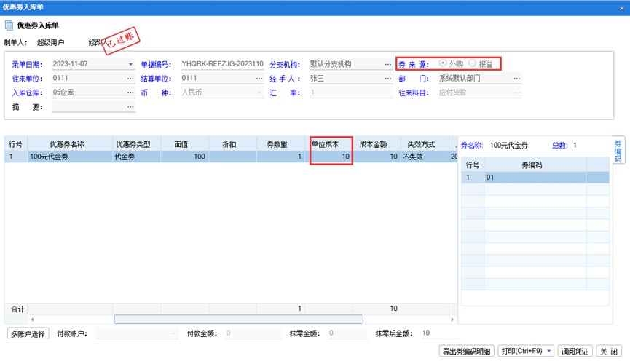This screenshot has width=630, height=364.
Task: Select the 代金券 type cell
Action: [137, 157]
